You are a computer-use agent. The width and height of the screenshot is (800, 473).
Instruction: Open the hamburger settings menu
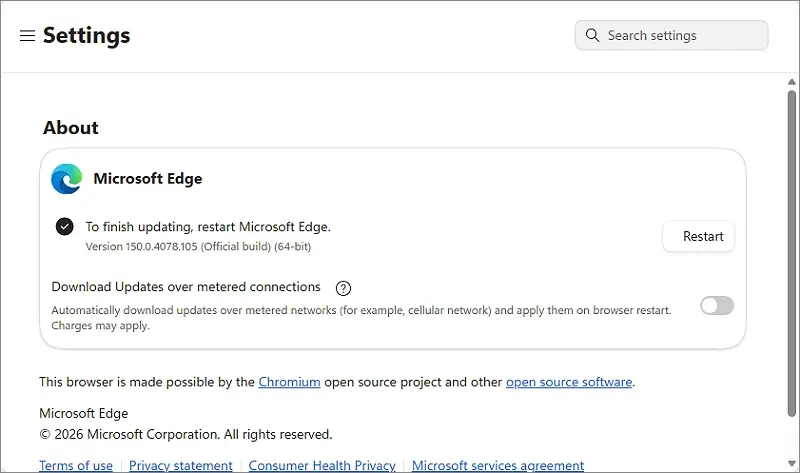click(x=28, y=36)
